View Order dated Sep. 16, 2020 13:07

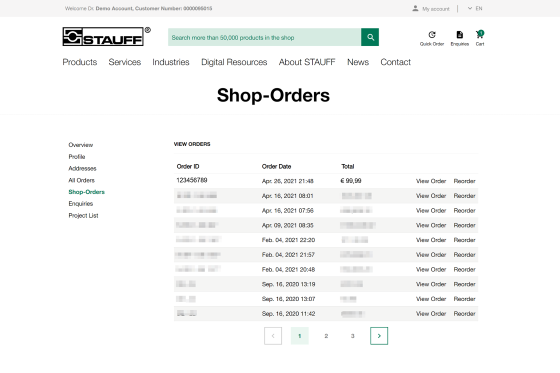431,299
